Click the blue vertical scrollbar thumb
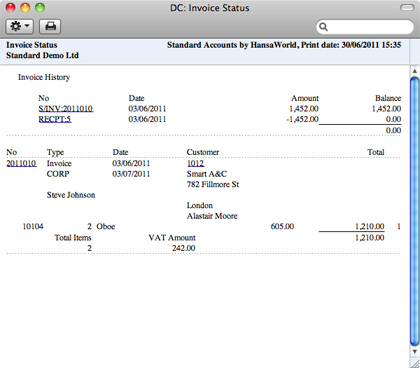Image resolution: width=420 pixels, height=368 pixels. pyautogui.click(x=415, y=212)
